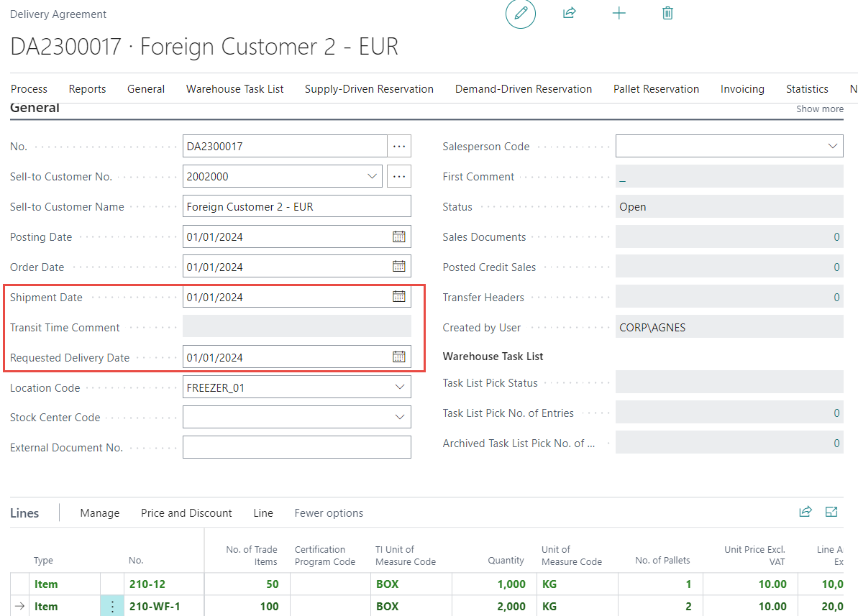Click Fewer options in the Lines toolbar
The height and width of the screenshot is (616, 858).
(329, 513)
